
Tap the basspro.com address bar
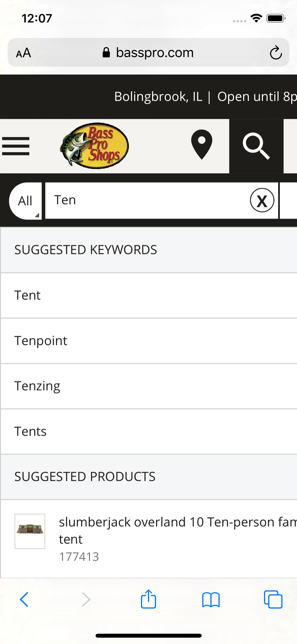click(154, 52)
